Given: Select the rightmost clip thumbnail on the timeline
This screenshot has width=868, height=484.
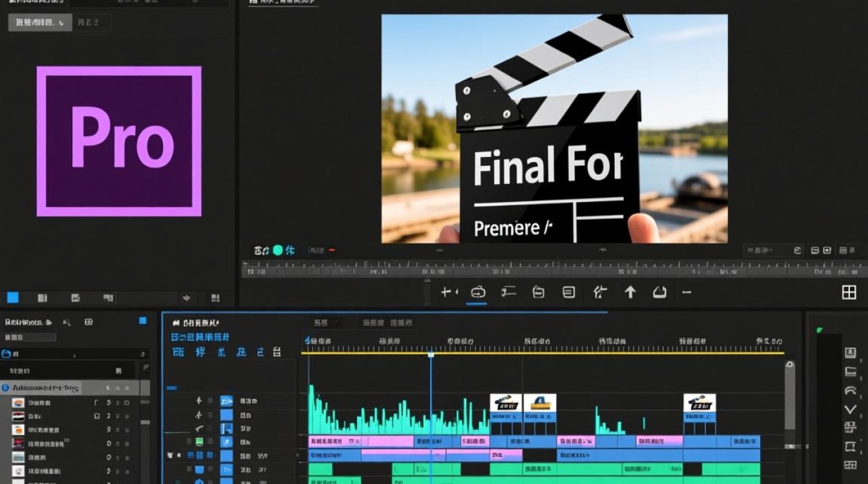Looking at the screenshot, I should (699, 403).
